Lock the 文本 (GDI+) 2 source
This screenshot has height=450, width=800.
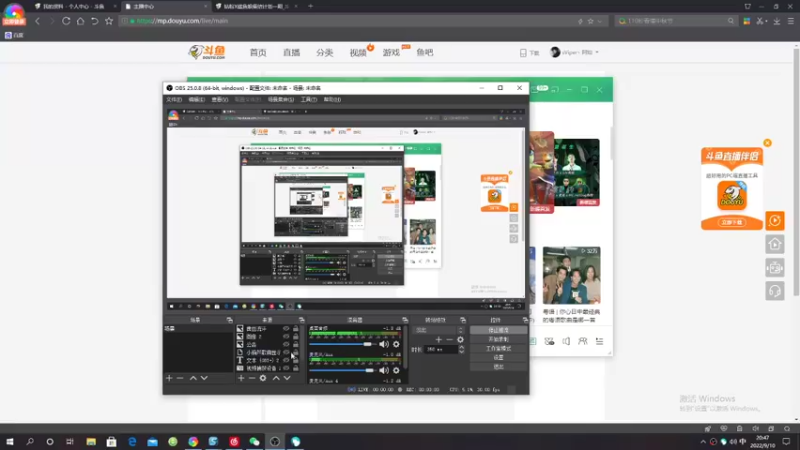(295, 360)
